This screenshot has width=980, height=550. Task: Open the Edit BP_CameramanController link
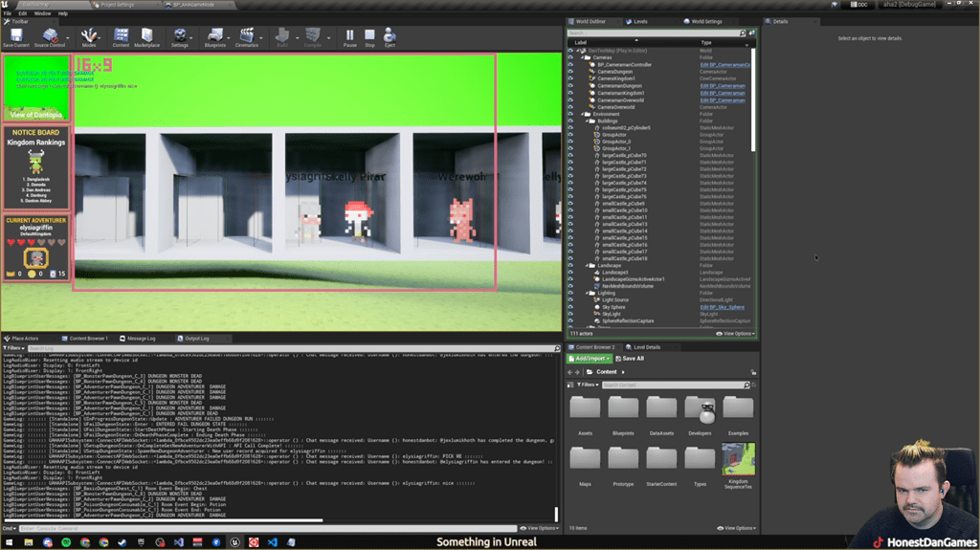pos(724,64)
